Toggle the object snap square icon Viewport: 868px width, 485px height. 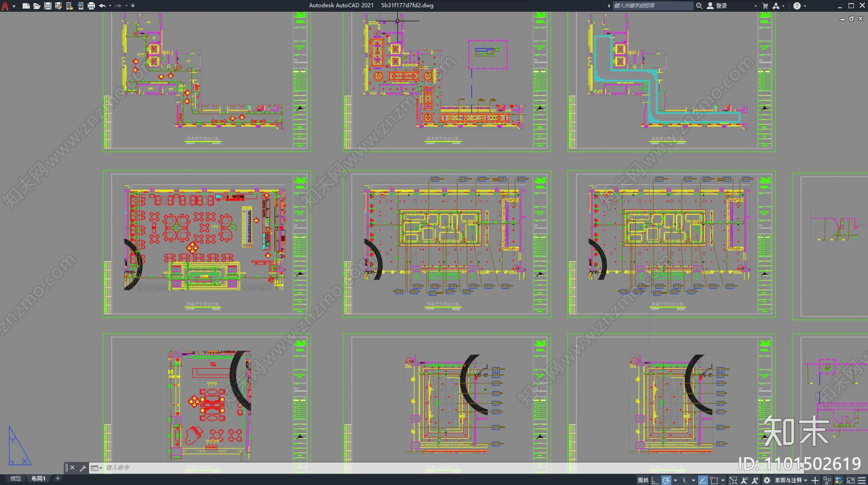[x=714, y=480]
